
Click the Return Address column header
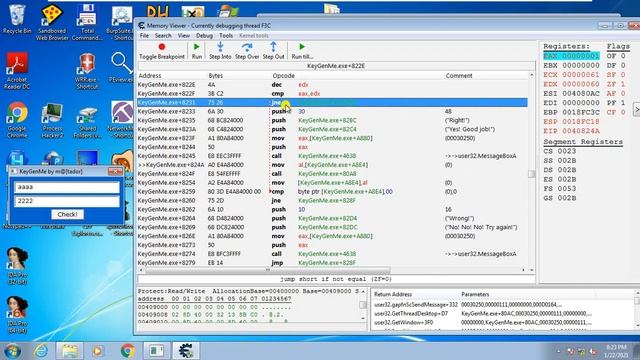393,294
